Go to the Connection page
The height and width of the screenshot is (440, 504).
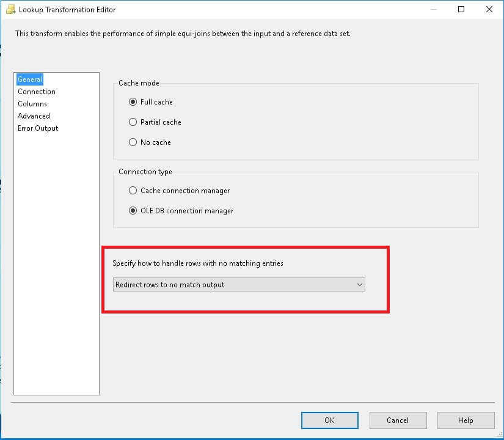[x=37, y=92]
